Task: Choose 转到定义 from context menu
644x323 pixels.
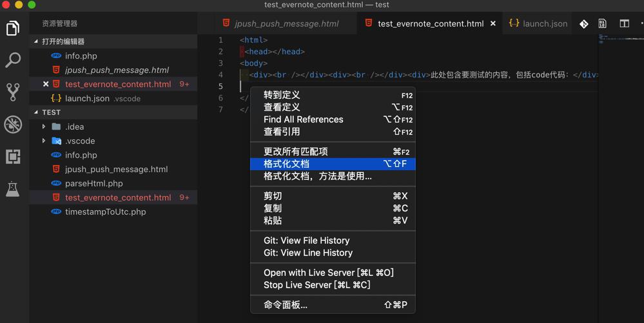Action: 333,95
